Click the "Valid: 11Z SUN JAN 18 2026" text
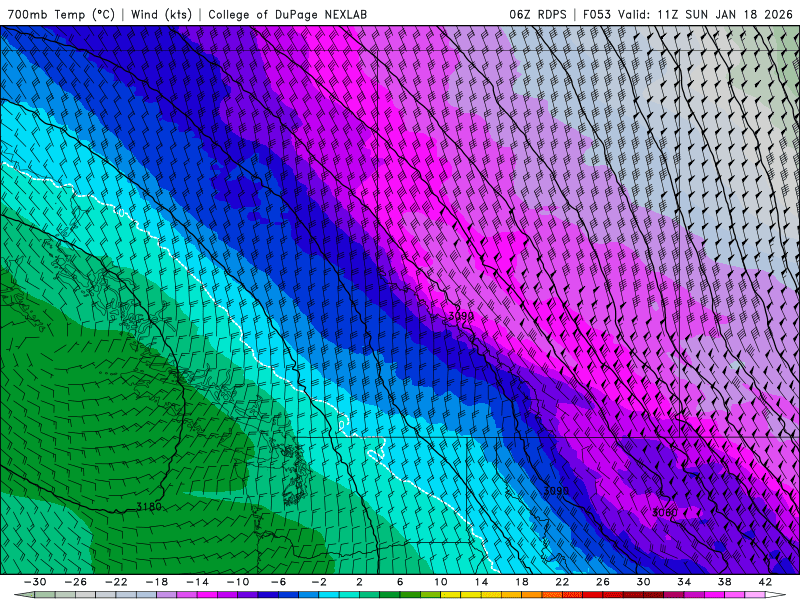Image resolution: width=800 pixels, height=600 pixels. 705,14
